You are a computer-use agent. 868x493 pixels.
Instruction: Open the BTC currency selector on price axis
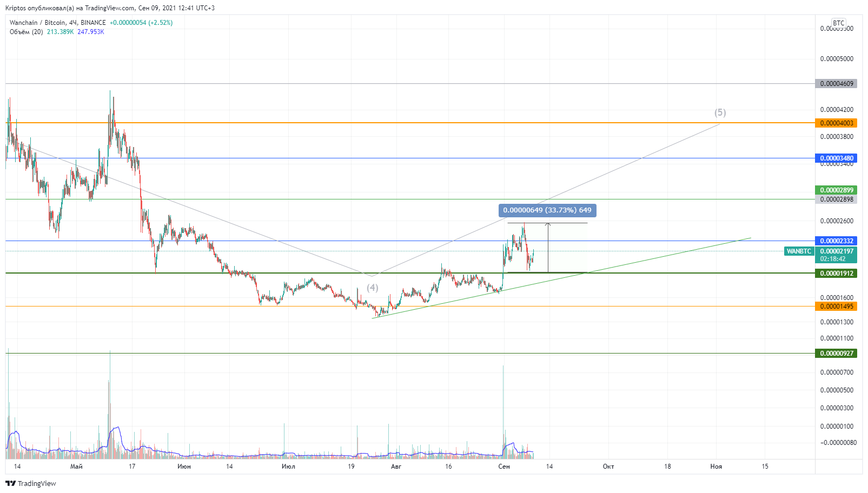click(x=838, y=23)
